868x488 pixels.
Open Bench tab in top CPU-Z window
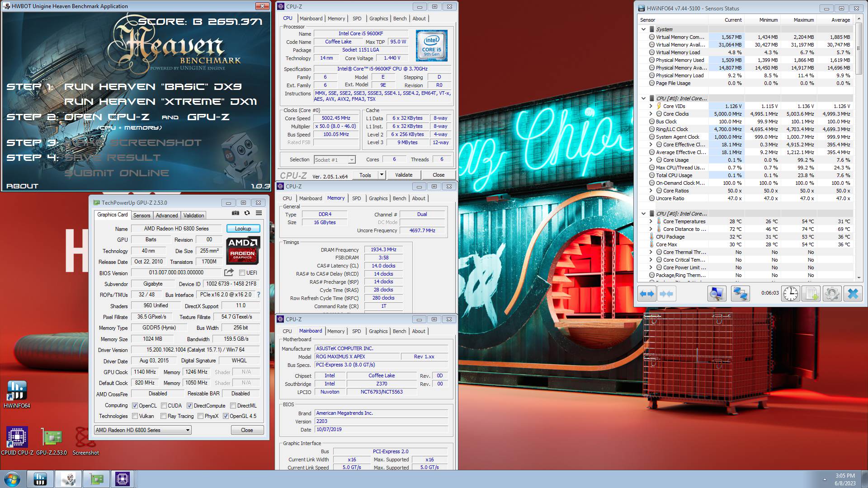[x=400, y=19]
